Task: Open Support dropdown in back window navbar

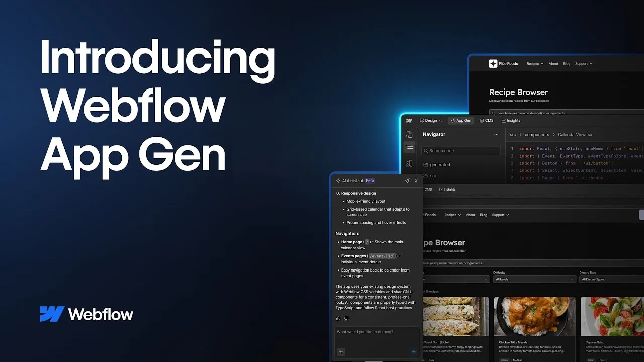Action: pyautogui.click(x=584, y=64)
